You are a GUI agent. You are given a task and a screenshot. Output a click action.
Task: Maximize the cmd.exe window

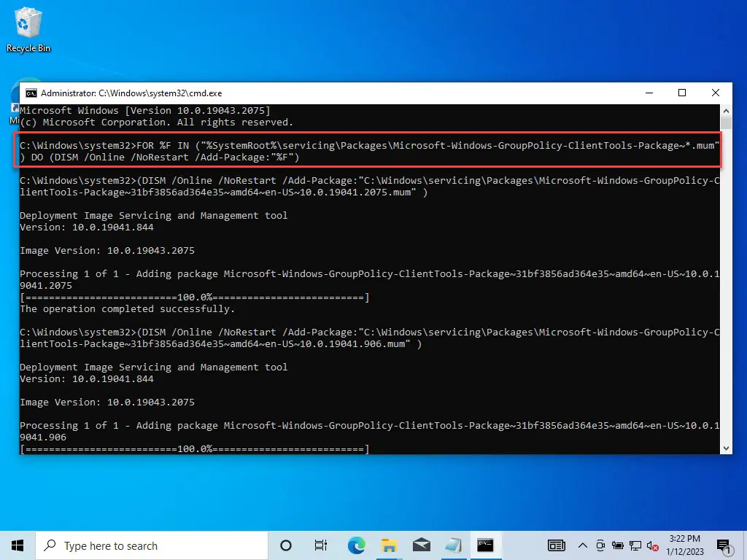coord(682,93)
